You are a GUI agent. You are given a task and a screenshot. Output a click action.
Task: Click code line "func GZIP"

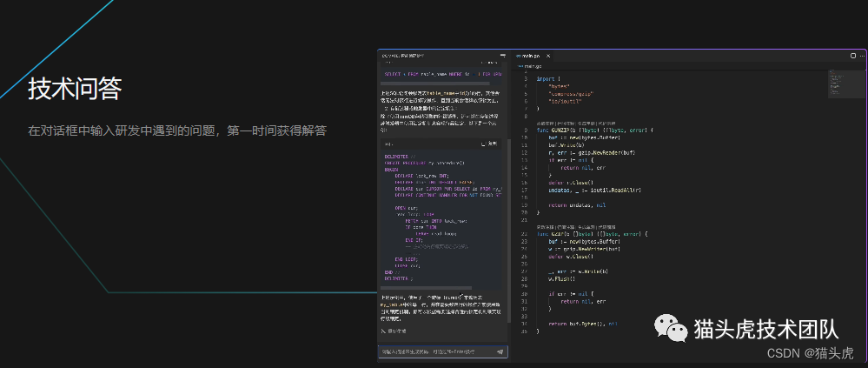tap(592, 234)
